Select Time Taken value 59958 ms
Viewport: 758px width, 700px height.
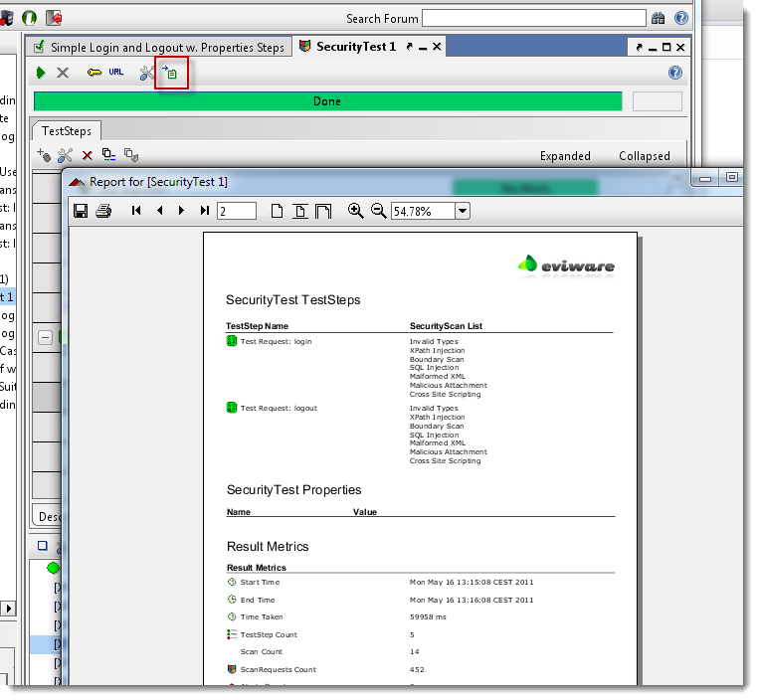coord(428,616)
